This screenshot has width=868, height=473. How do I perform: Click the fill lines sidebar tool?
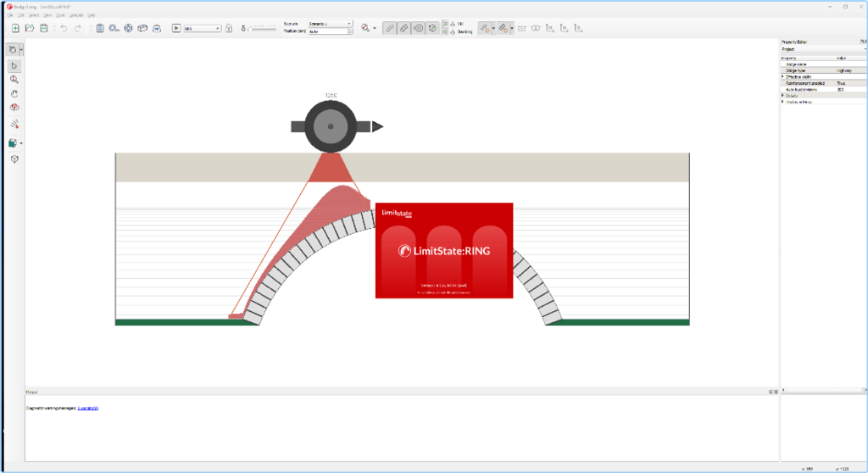click(14, 124)
